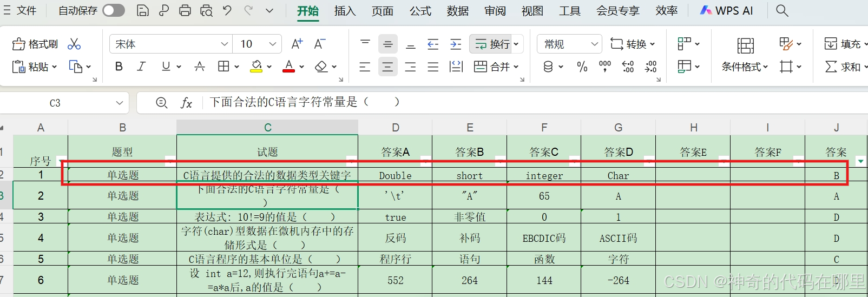Align cell content to top
Viewport: 868px width, 297px height.
click(x=365, y=44)
